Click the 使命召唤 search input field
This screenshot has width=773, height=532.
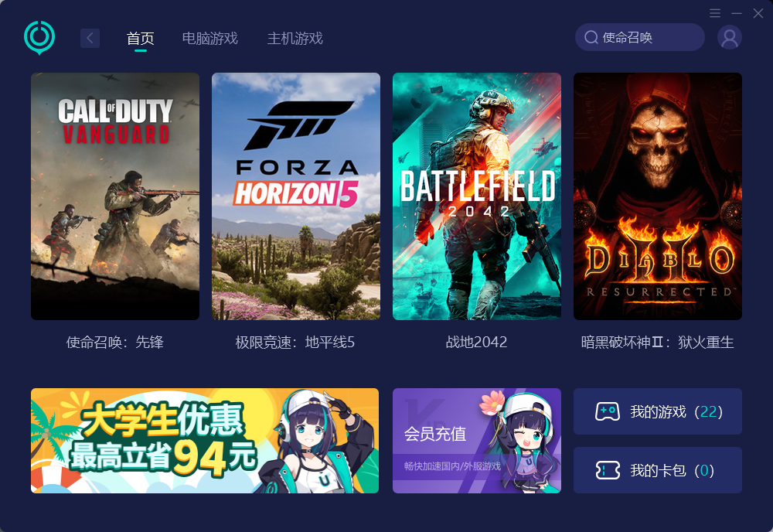pyautogui.click(x=640, y=37)
